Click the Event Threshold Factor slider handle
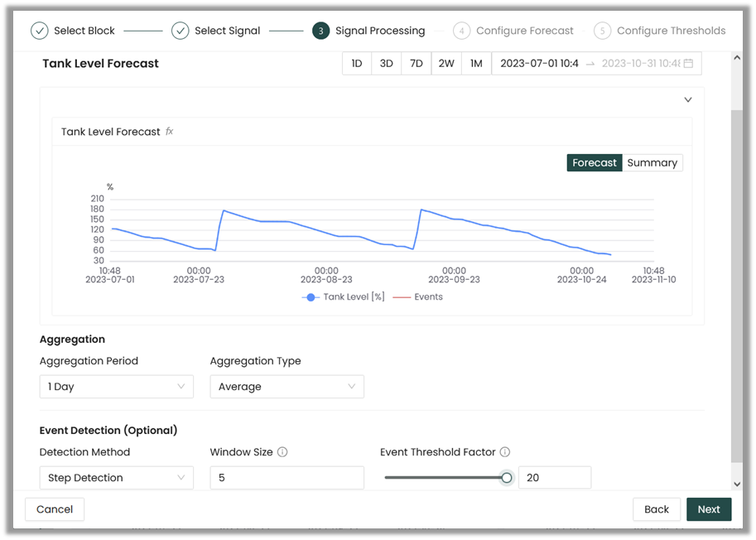 tap(507, 478)
